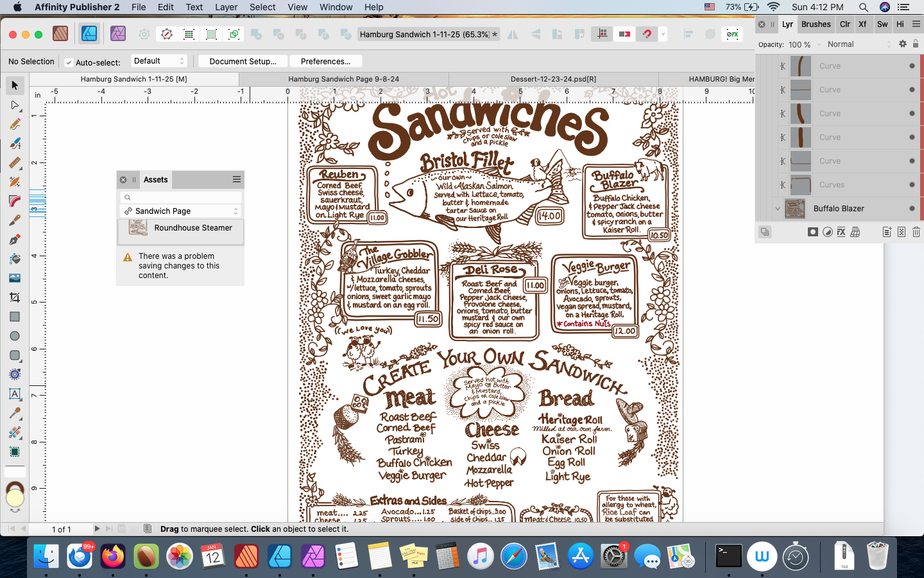Close the Assets panel
This screenshot has height=578, width=924.
pyautogui.click(x=123, y=180)
